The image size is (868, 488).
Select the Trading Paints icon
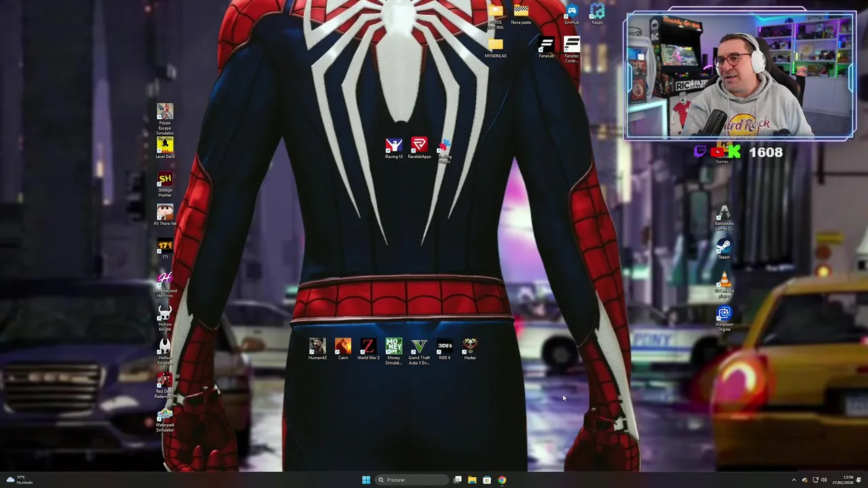tap(445, 152)
